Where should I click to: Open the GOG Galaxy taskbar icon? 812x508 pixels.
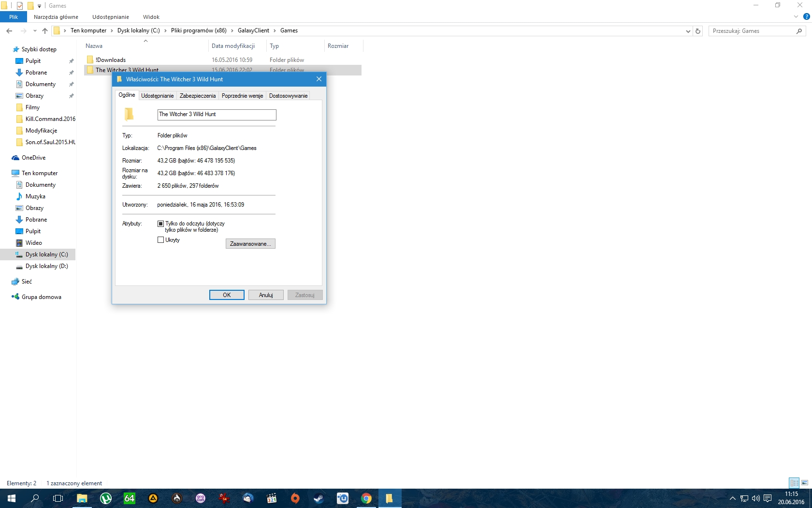coord(201,498)
